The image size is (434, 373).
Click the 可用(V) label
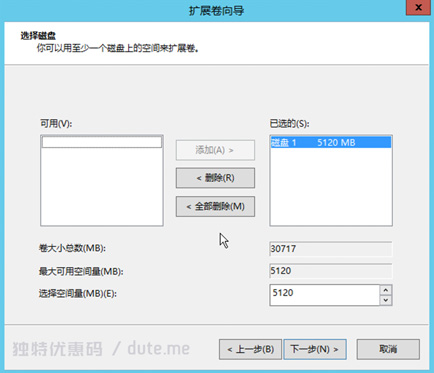coord(56,124)
